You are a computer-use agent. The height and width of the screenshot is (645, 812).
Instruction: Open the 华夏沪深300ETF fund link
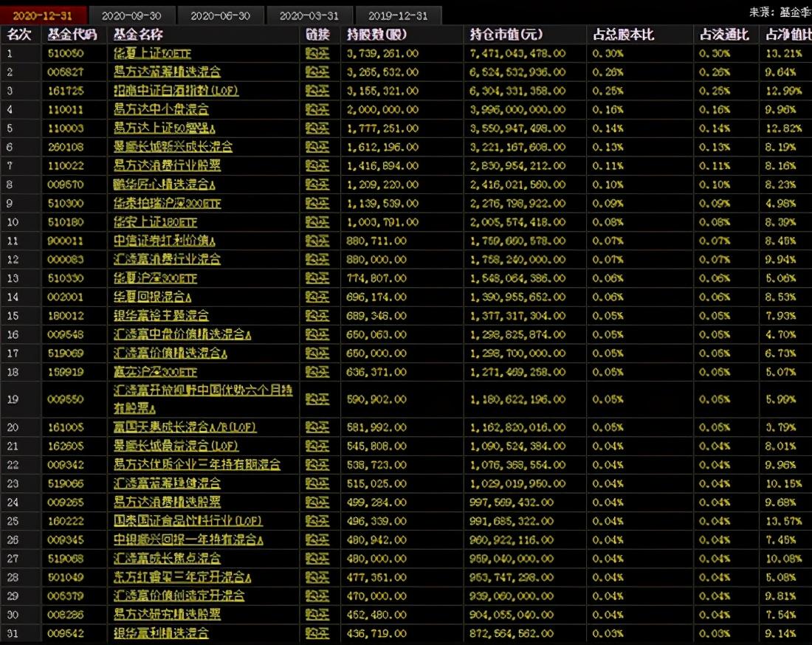(x=155, y=278)
